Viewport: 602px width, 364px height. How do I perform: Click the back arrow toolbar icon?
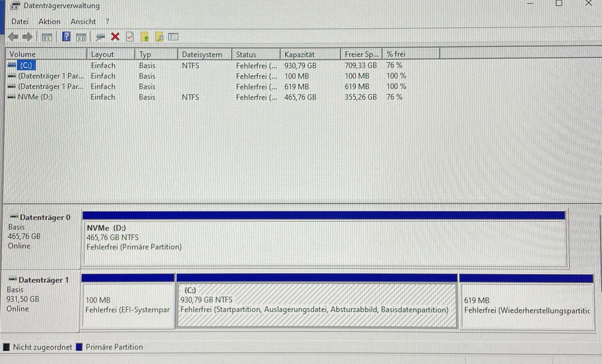coord(13,37)
